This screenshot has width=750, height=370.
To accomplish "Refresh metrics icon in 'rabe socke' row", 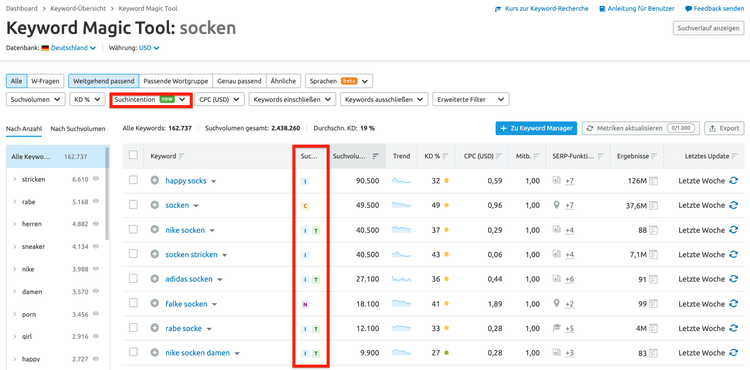I will click(x=733, y=328).
